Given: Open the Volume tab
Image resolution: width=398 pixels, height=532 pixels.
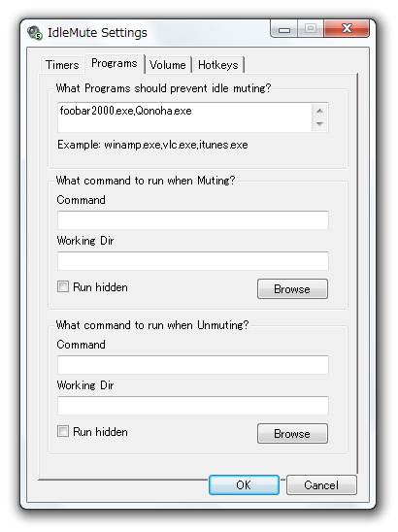Looking at the screenshot, I should click(x=168, y=65).
